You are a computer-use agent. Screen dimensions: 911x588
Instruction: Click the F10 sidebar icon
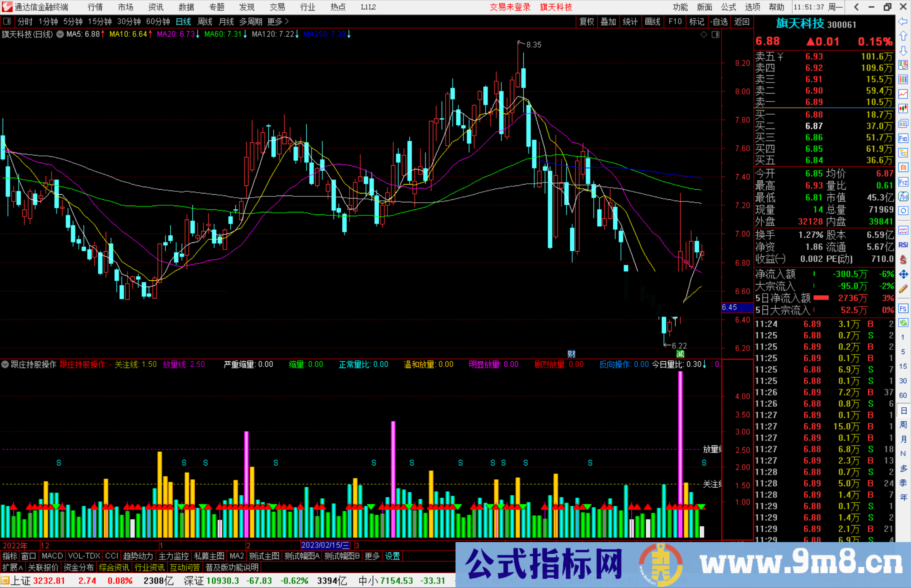[x=903, y=138]
